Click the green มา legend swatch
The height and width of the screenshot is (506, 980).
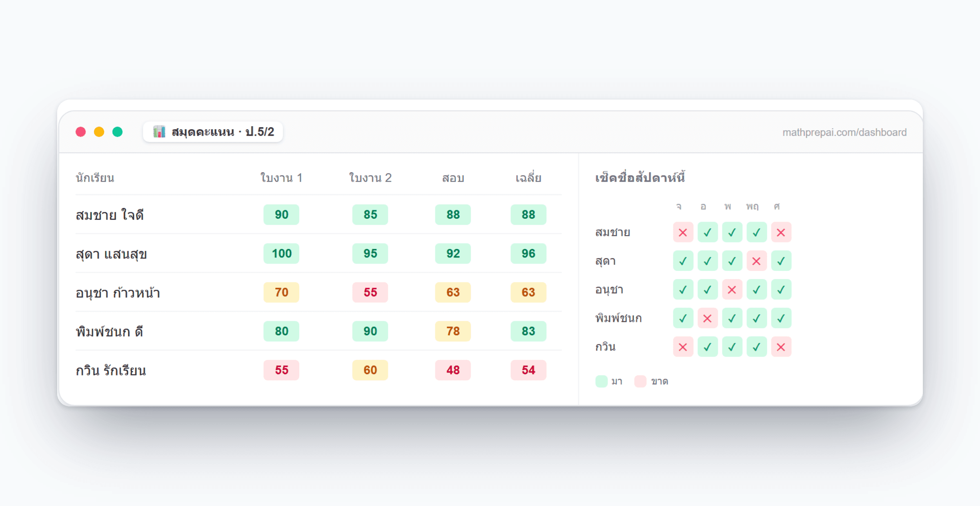pos(601,381)
